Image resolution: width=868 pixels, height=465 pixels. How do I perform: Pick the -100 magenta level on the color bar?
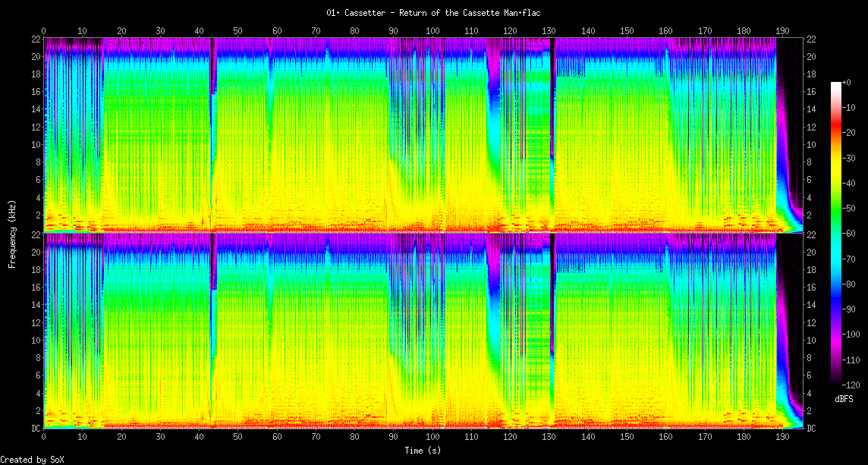(835, 335)
